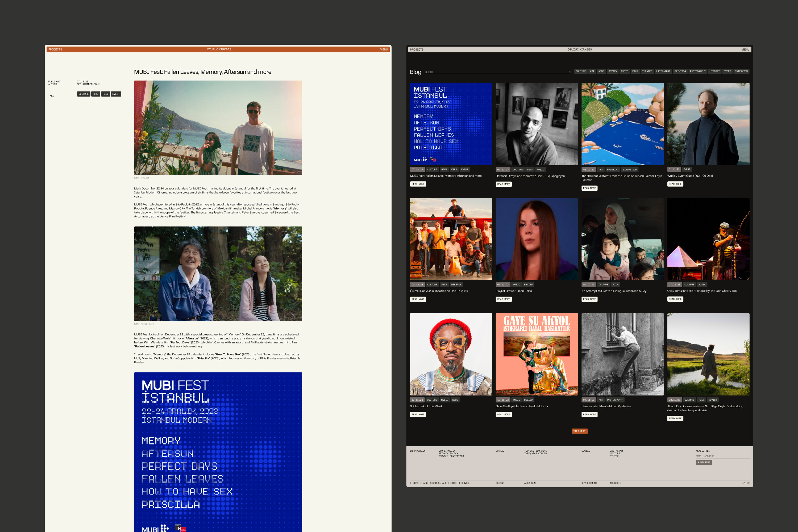Viewport: 798px width, 532px height.
Task: Select the INTERVIEW category filter
Action: (741, 71)
